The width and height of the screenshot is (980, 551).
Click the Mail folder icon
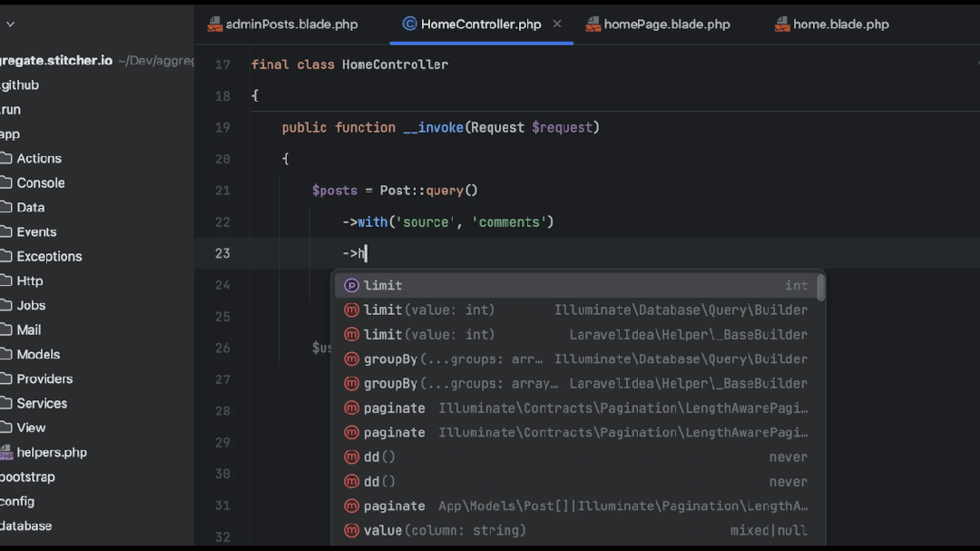(x=6, y=330)
